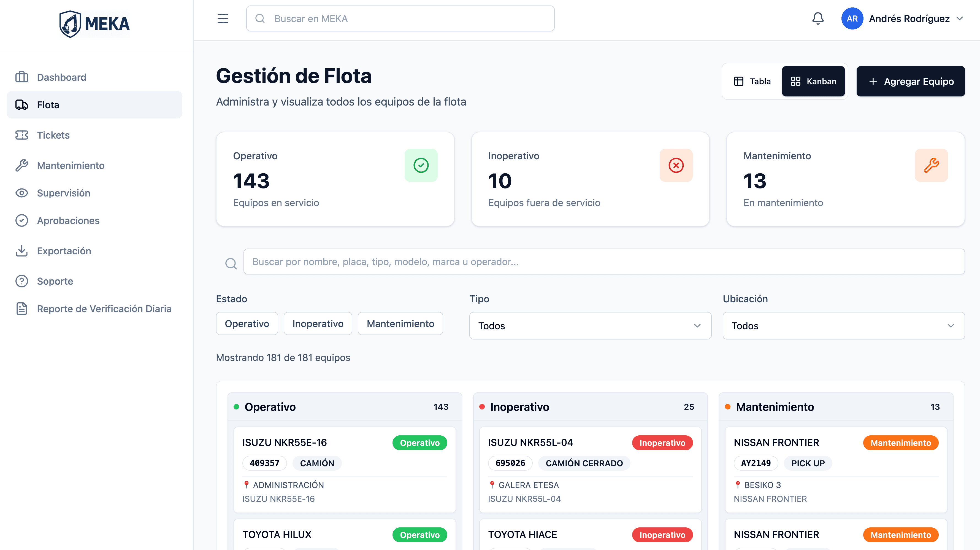This screenshot has height=550, width=980.
Task: Click the notification bell icon
Action: pyautogui.click(x=818, y=18)
